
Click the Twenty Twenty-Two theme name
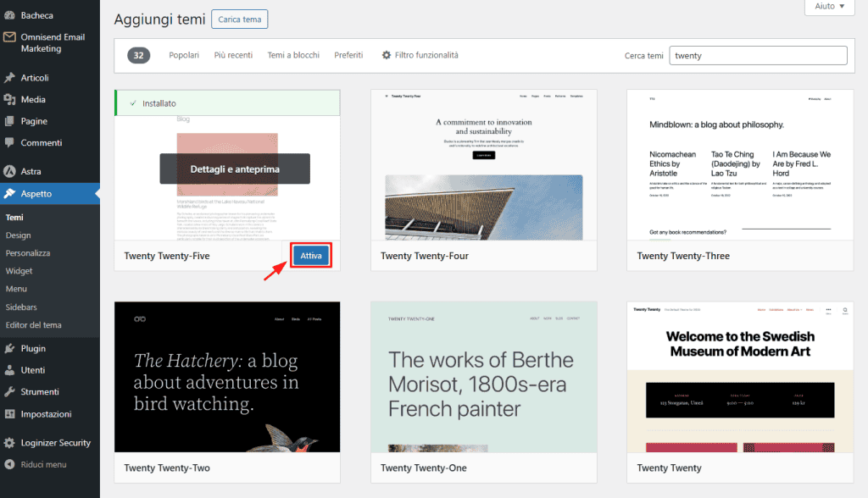pos(167,468)
